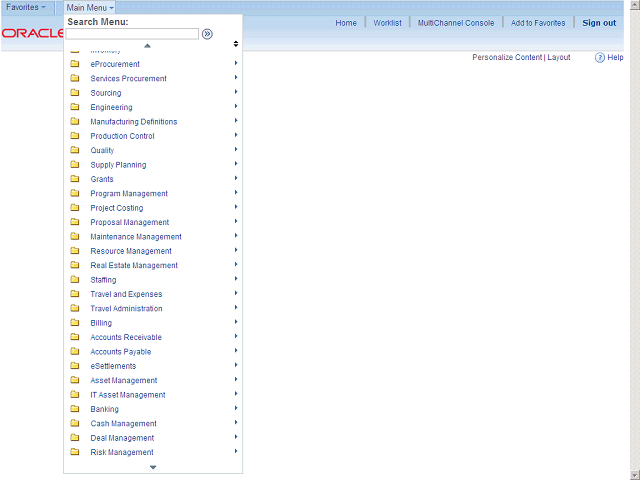
Task: Select the Asset Management menu item
Action: point(124,380)
